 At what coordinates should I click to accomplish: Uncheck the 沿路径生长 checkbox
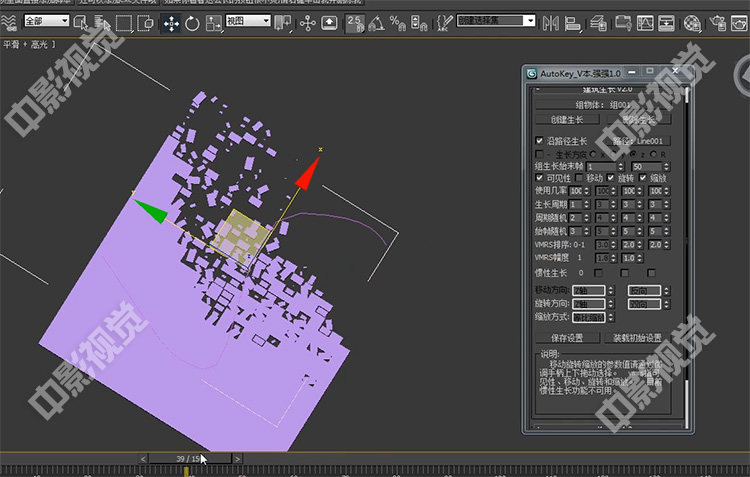point(540,141)
